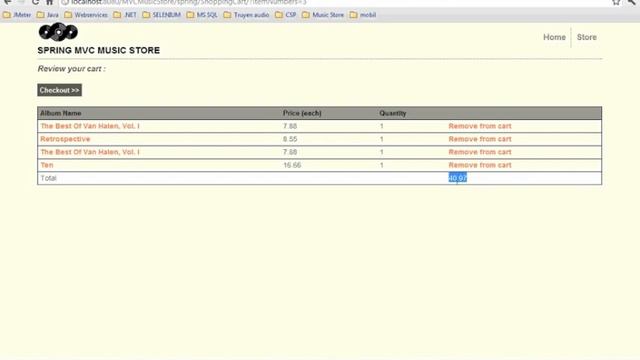Click the browser home icon
This screenshot has height=360, width=640.
pyautogui.click(x=49, y=2)
